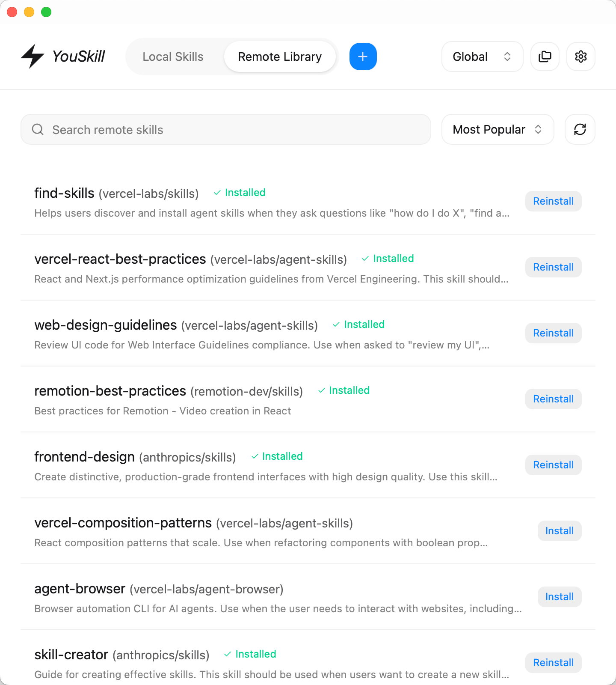Refresh the remote skills list
This screenshot has width=616, height=685.
tap(580, 129)
